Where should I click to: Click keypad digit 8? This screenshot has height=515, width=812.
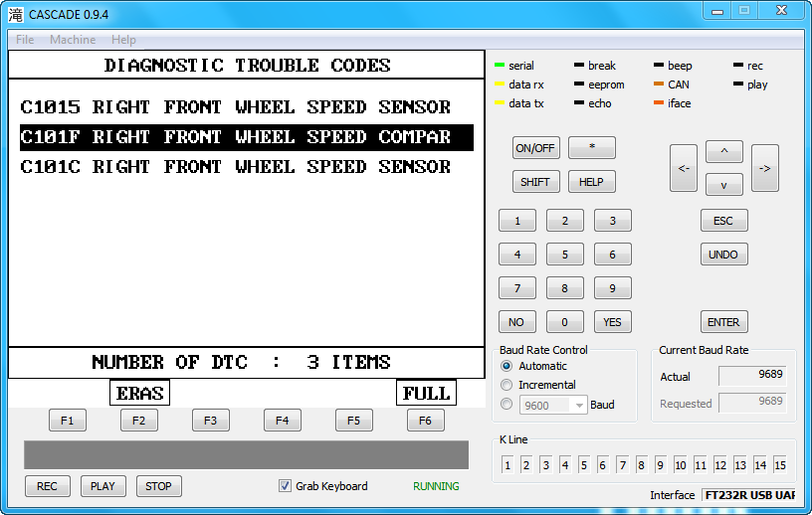coord(565,288)
